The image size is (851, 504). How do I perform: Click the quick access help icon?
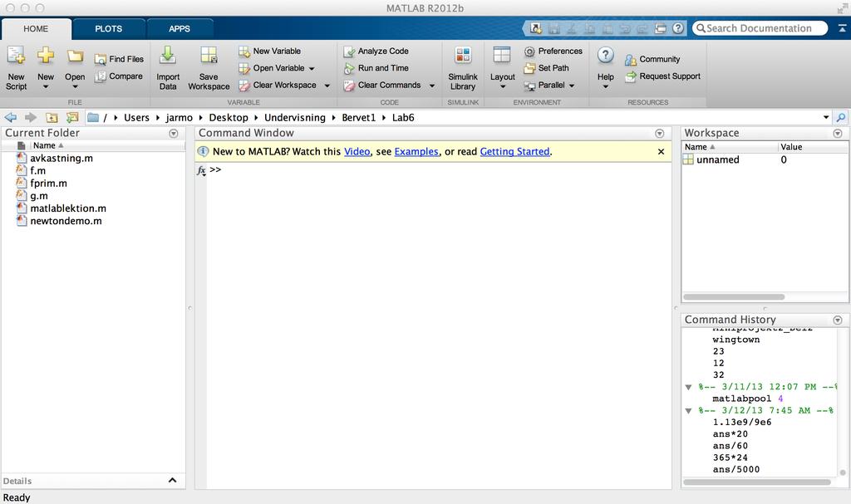point(678,28)
